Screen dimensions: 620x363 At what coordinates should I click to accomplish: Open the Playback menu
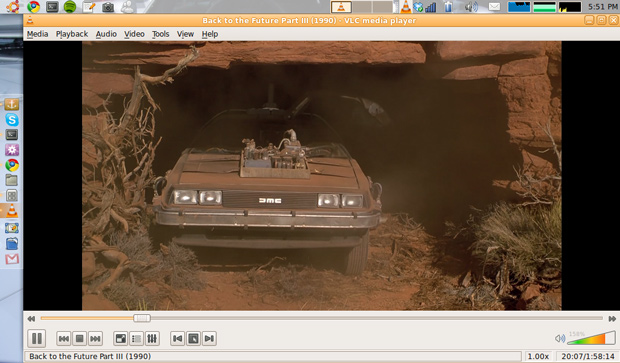72,34
